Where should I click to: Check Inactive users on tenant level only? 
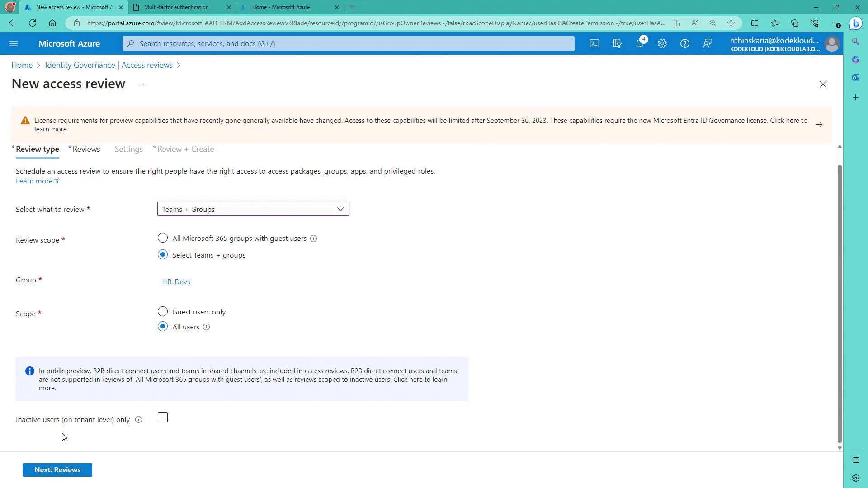pos(163,418)
